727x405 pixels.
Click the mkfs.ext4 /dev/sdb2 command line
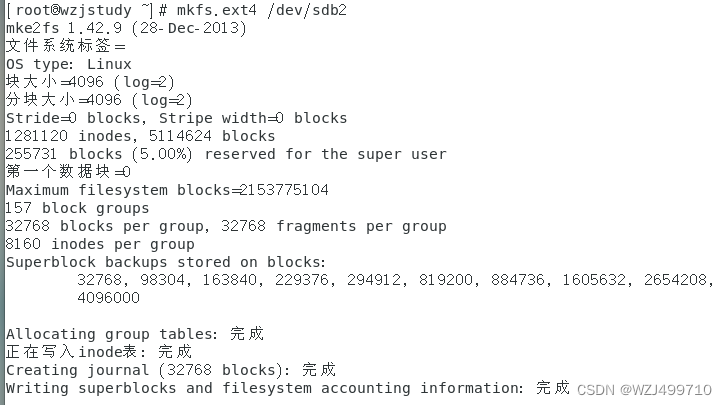[x=176, y=10]
